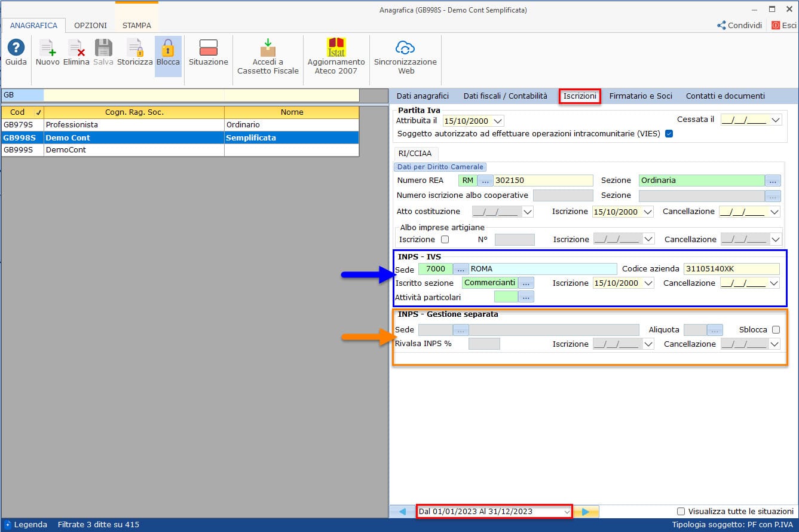Toggle the VIES intracomunitarie checkbox

[669, 134]
